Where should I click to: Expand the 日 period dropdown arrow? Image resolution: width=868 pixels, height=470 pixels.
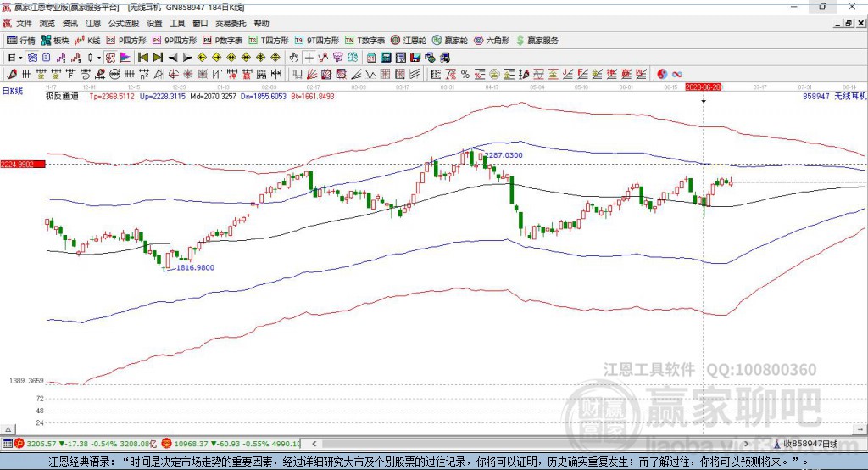[x=21, y=58]
